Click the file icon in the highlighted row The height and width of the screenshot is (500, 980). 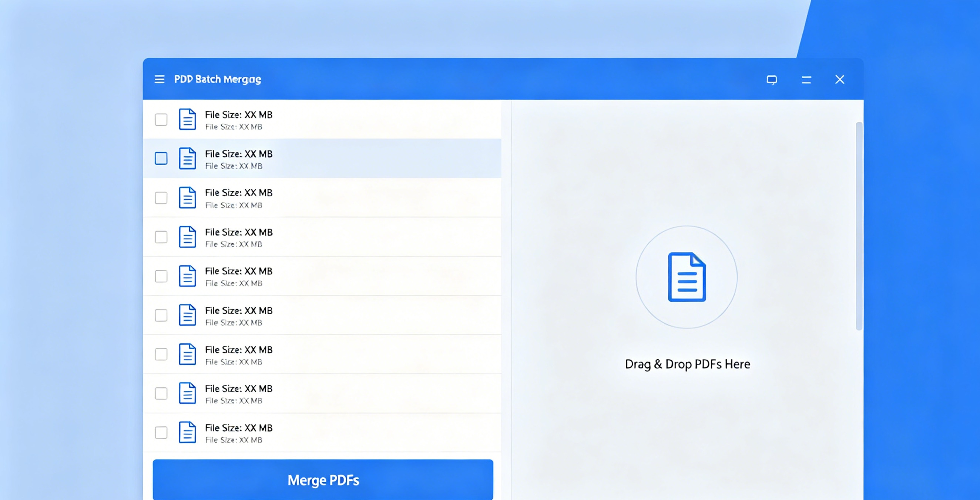pyautogui.click(x=188, y=159)
